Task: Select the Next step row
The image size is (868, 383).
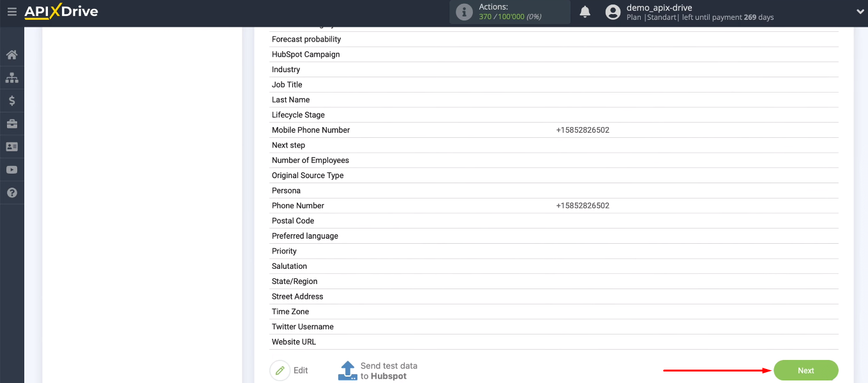Action: [x=554, y=146]
